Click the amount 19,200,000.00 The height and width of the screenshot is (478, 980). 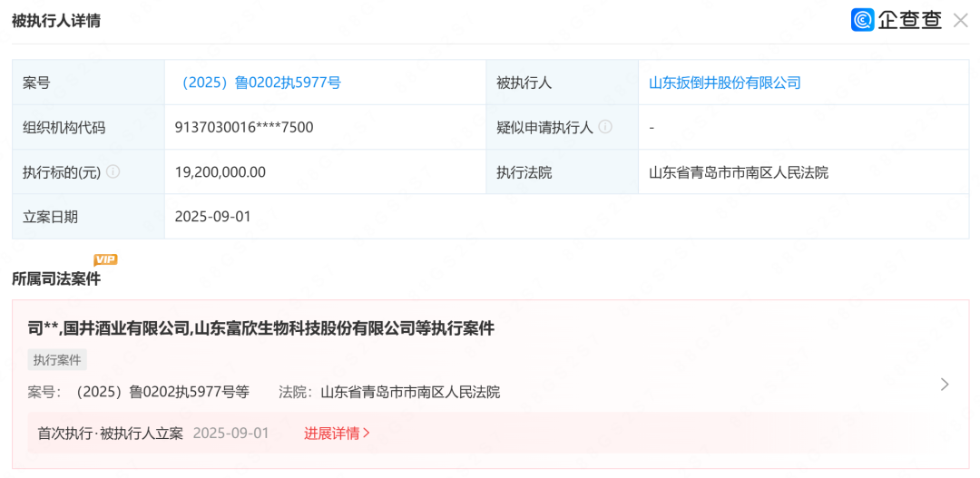220,171
